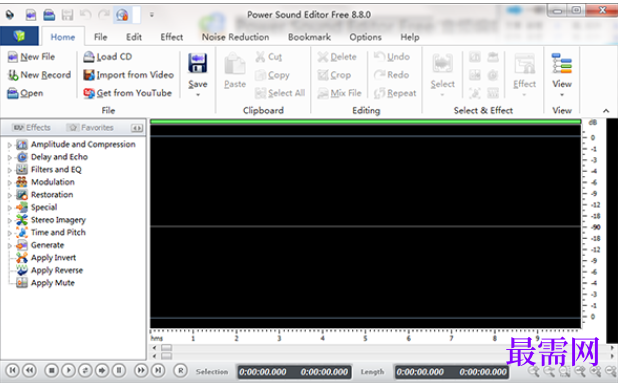
Task: Click the New File button
Action: pos(31,57)
